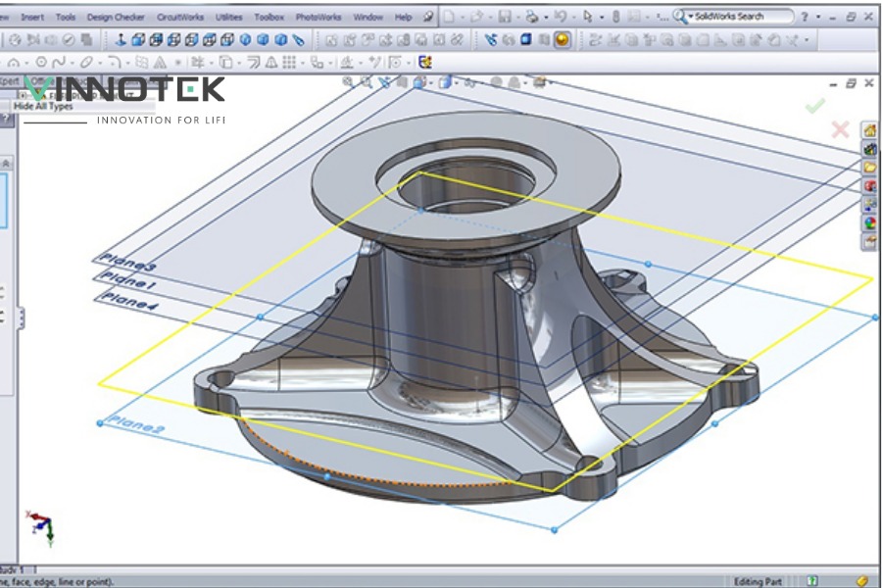882x588 pixels.
Task: Open the Window menu
Action: point(367,17)
